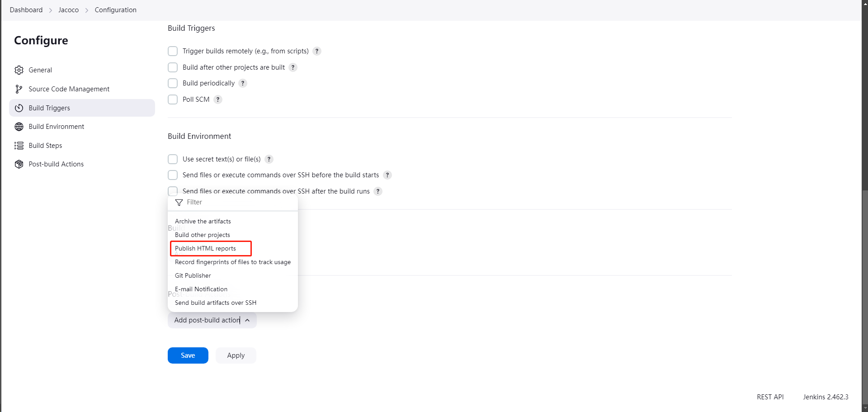Open help for Build after other projects

pos(293,67)
